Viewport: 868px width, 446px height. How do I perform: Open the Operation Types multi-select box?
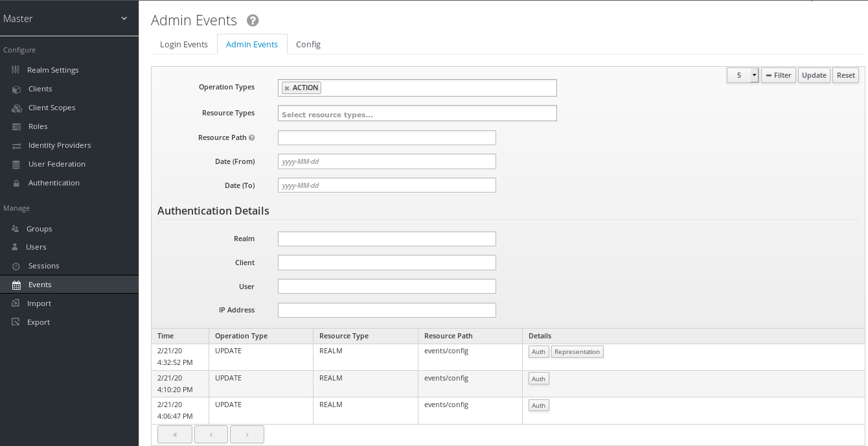pyautogui.click(x=417, y=88)
